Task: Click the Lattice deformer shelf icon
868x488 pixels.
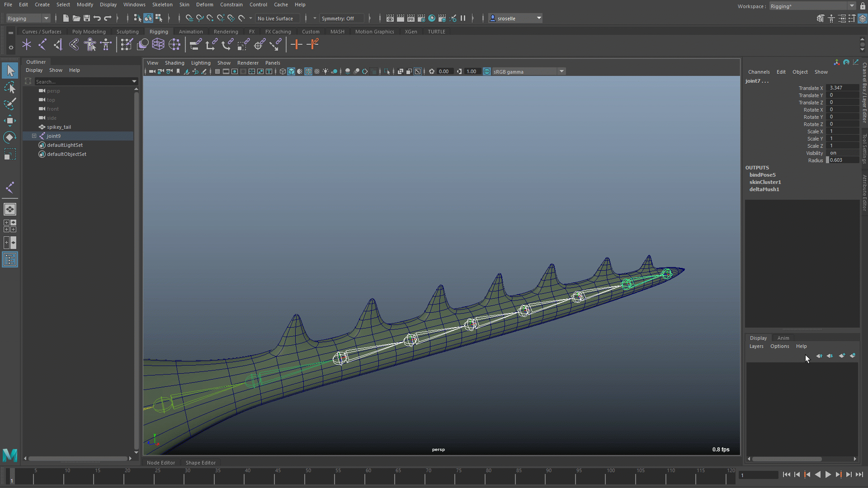Action: point(158,44)
